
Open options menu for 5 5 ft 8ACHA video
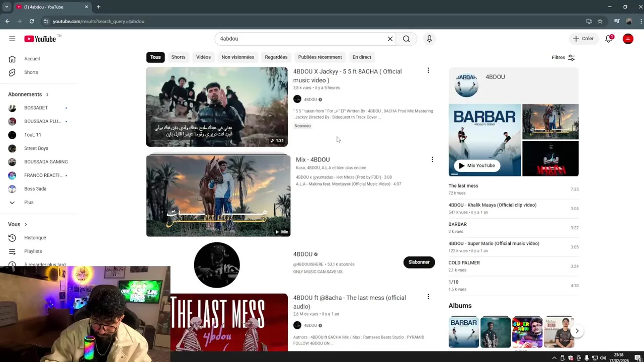(x=428, y=71)
